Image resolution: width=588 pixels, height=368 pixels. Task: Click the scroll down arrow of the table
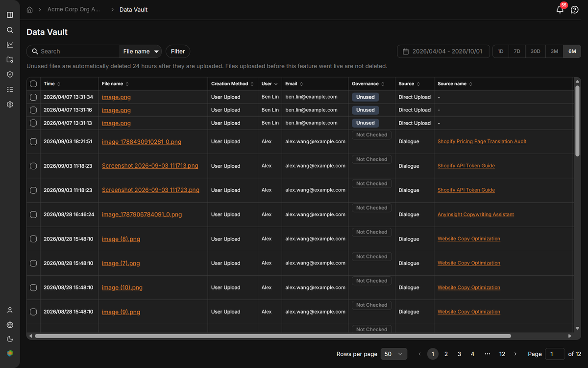[578, 328]
